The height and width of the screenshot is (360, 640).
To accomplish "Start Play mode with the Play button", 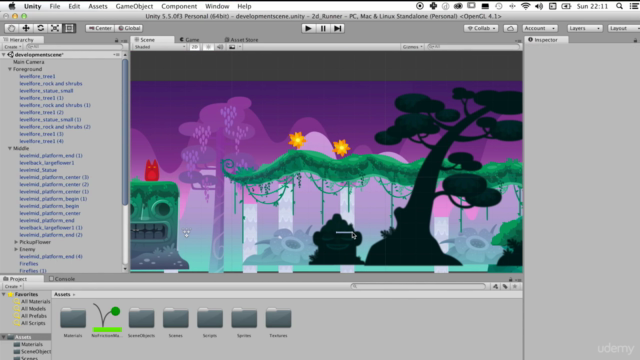I will coord(308,28).
